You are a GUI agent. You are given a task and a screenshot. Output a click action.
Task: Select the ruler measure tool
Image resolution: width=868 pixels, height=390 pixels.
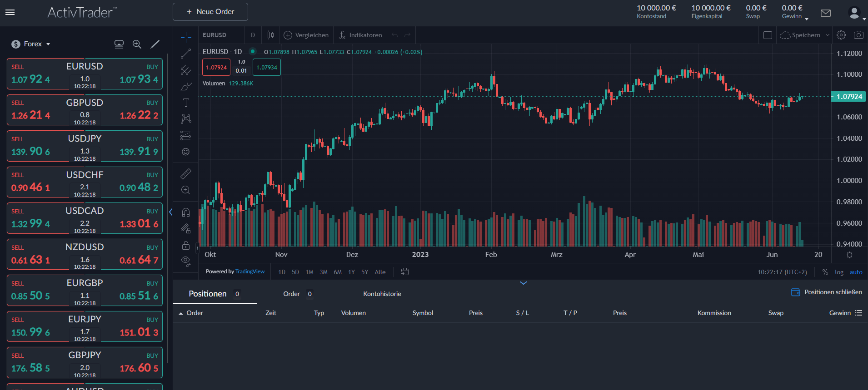point(186,173)
